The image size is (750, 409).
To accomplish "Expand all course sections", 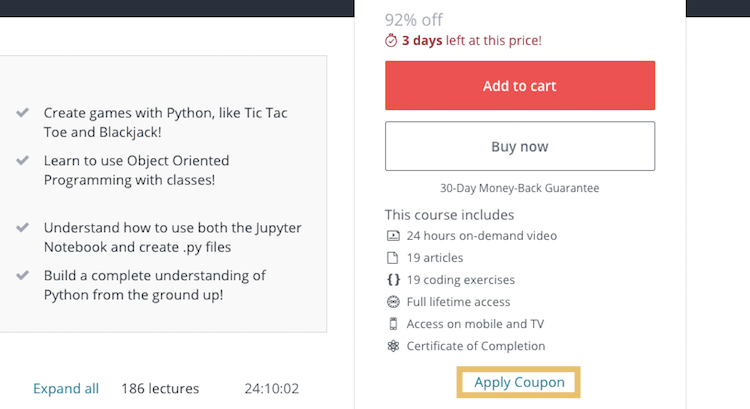I will click(x=66, y=388).
